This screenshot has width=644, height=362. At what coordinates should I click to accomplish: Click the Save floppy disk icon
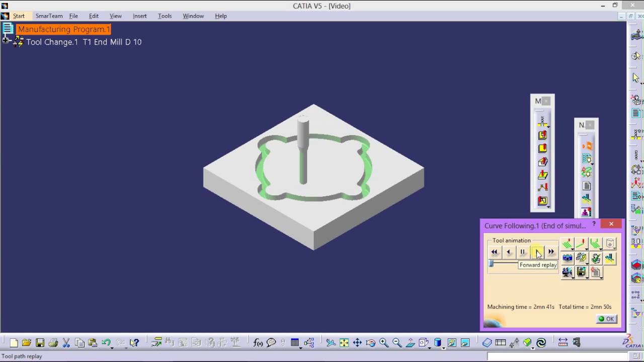coord(40,343)
